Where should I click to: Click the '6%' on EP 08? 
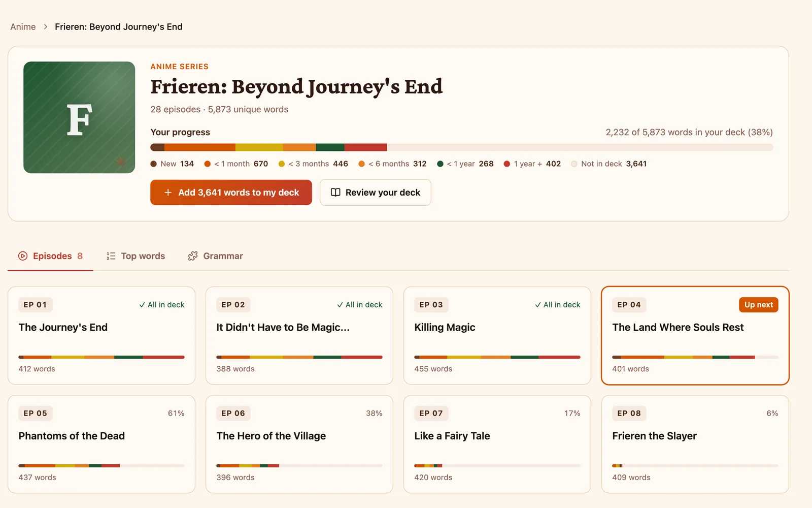[x=772, y=414]
